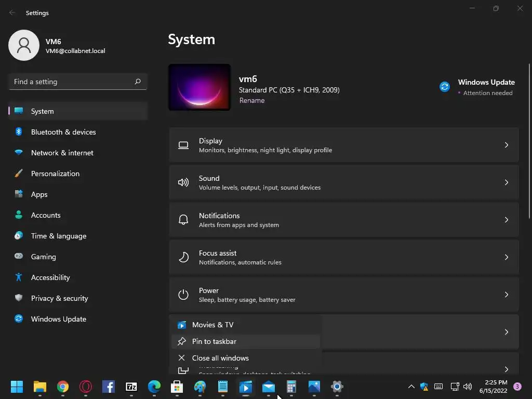The width and height of the screenshot is (532, 399).
Task: Click the Find a setting search box
Action: (x=78, y=82)
